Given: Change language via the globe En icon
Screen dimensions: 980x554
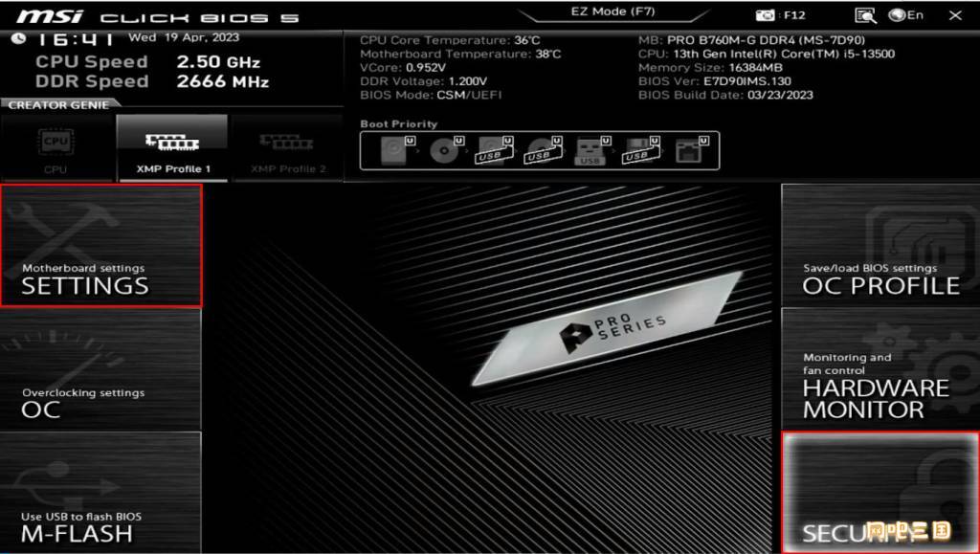Looking at the screenshot, I should [x=906, y=15].
